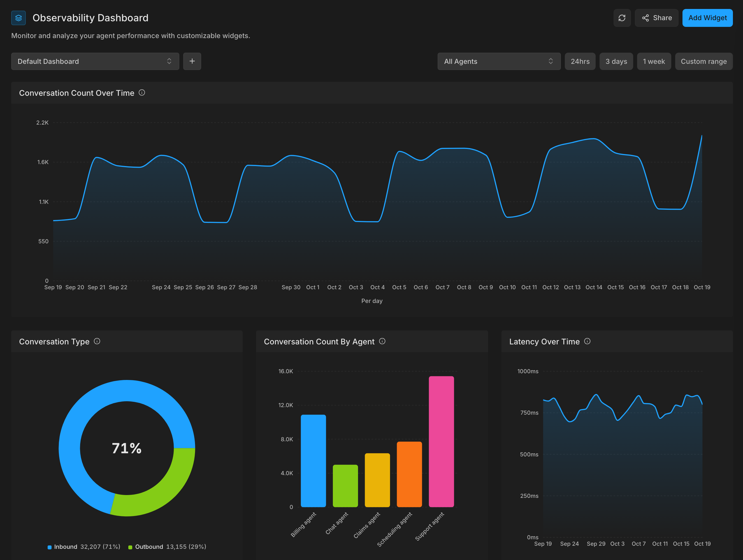Click the Oct 19 label on conversation chart

point(702,287)
